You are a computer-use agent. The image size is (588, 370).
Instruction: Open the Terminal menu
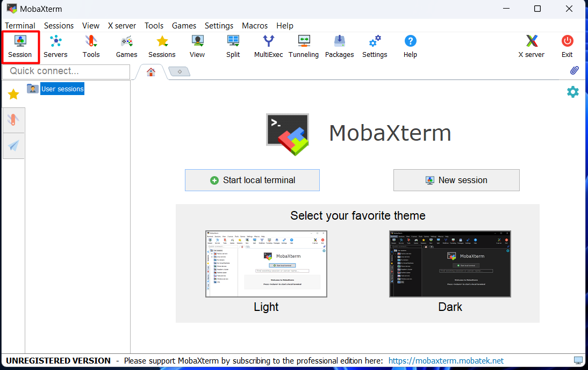pyautogui.click(x=20, y=25)
